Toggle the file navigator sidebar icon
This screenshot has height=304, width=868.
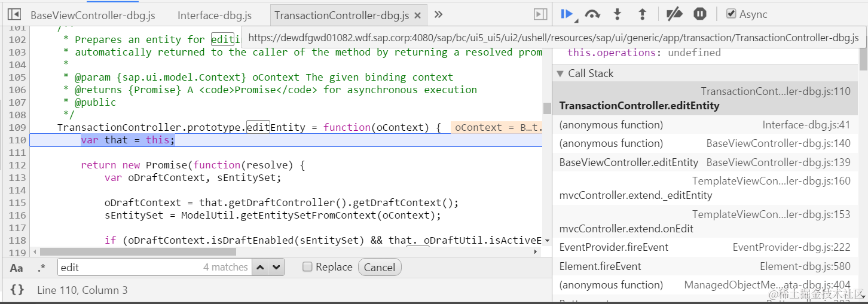pos(15,14)
